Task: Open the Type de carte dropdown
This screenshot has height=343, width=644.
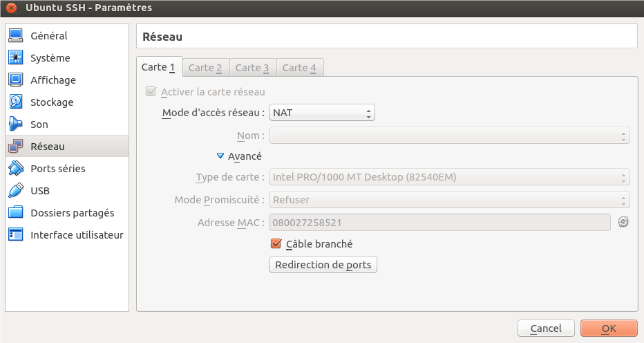Action: coord(449,177)
